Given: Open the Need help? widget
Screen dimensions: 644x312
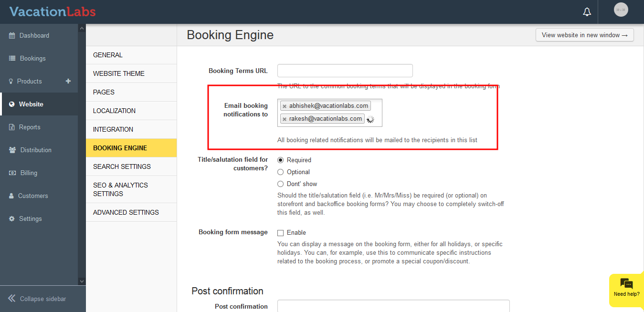Looking at the screenshot, I should click(626, 290).
